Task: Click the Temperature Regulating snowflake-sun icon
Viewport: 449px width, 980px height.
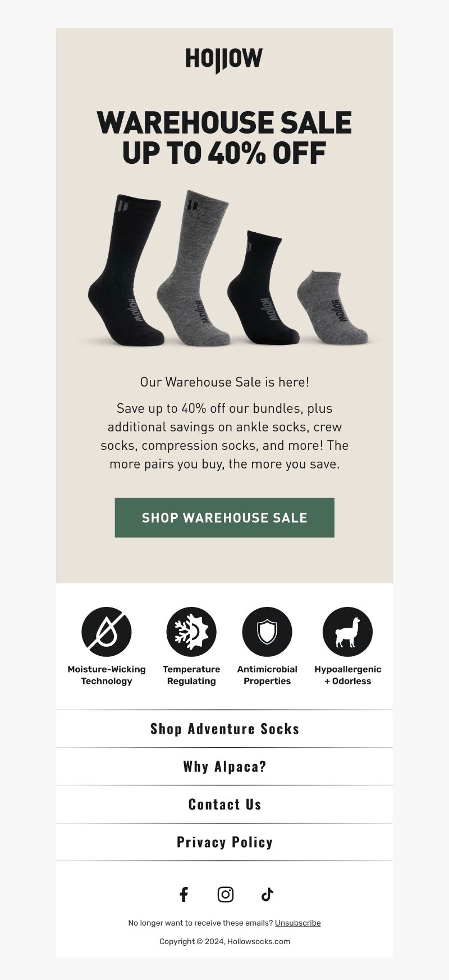Action: click(191, 632)
